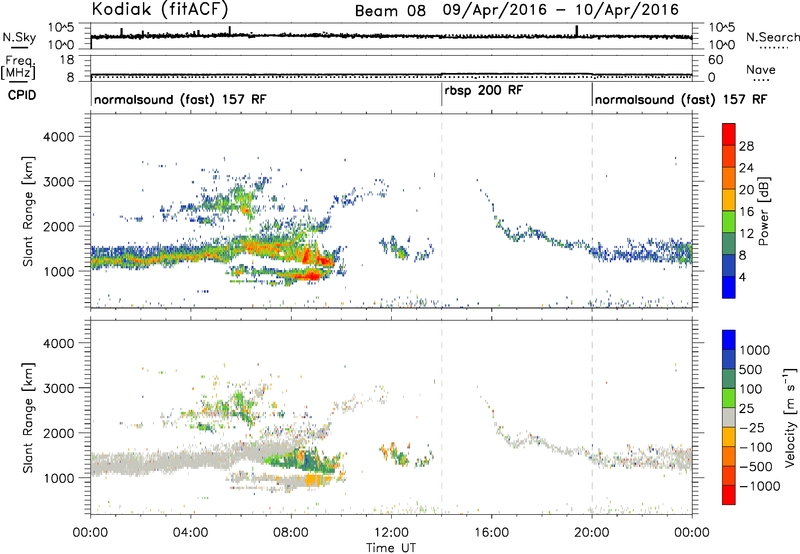
Task: Click the 'Power [dB]' color bar label
Action: pyautogui.click(x=763, y=211)
